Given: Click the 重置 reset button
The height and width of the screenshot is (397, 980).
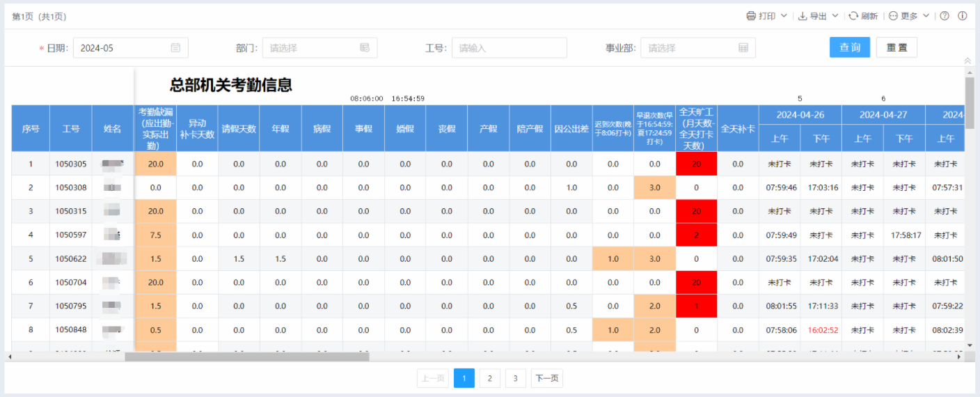Looking at the screenshot, I should pyautogui.click(x=896, y=47).
